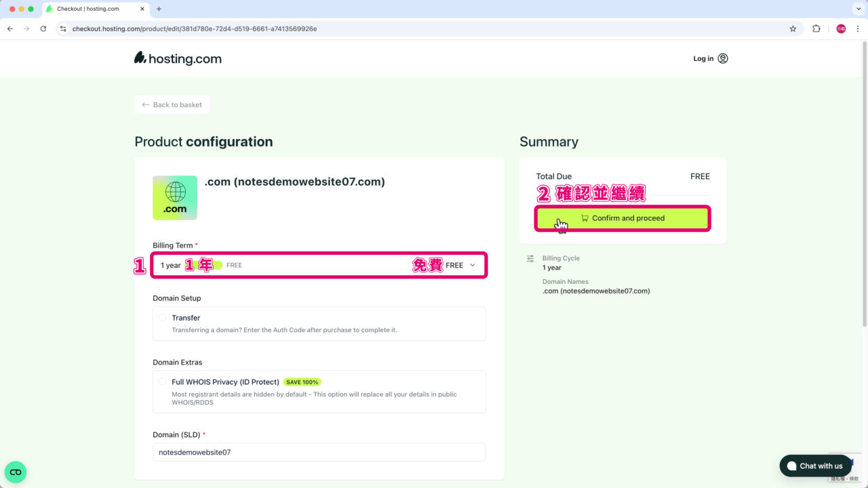Close the Checkout browser tab
868x488 pixels.
(x=141, y=9)
